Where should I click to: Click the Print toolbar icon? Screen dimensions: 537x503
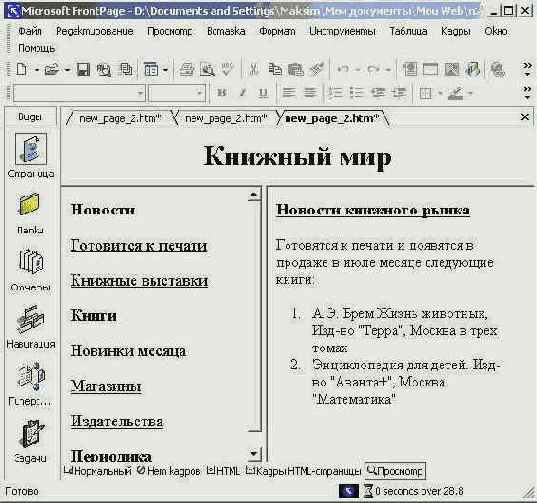(187, 70)
